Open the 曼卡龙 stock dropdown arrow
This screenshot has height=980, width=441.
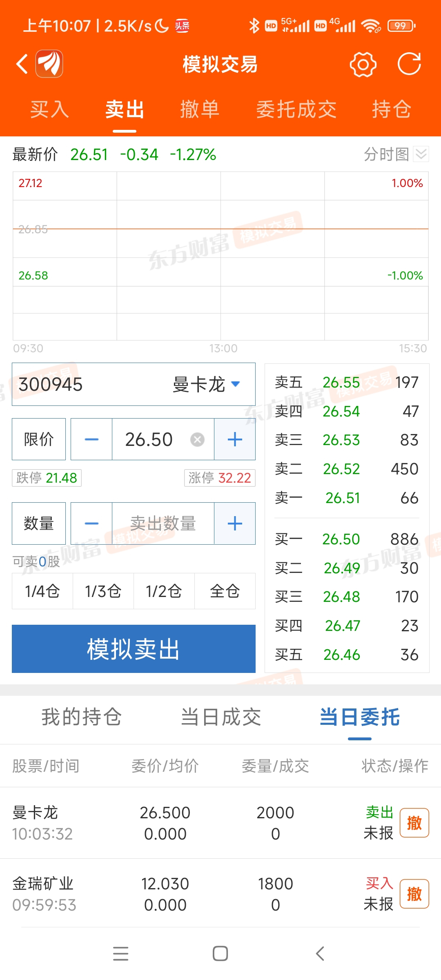236,384
